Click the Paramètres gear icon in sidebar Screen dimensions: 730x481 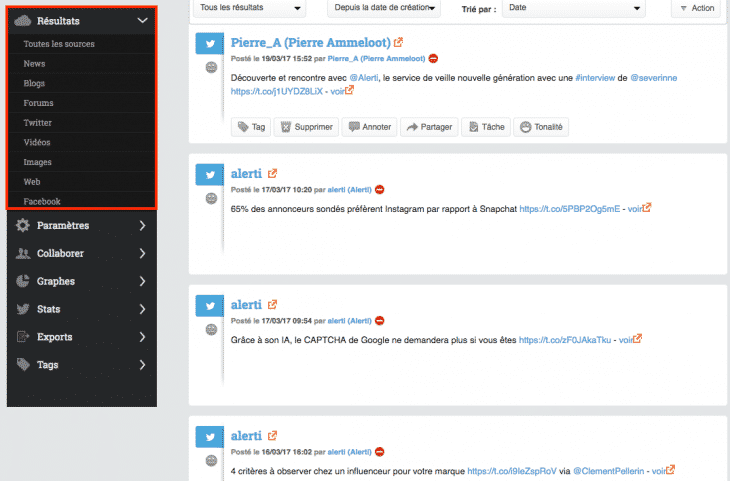click(x=23, y=225)
